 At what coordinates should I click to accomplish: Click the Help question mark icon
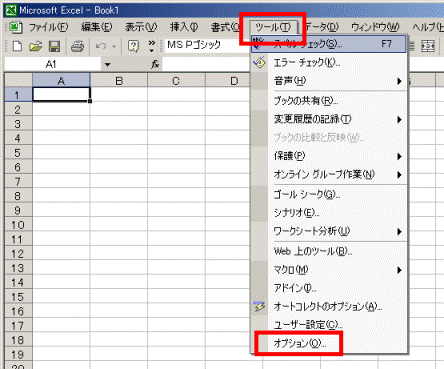coord(133,46)
